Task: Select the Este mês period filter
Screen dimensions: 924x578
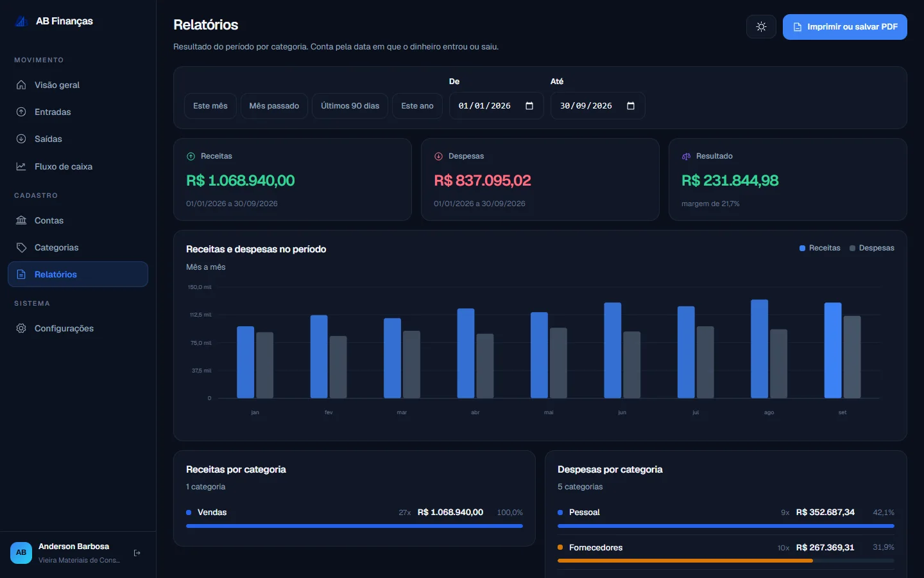Action: pyautogui.click(x=210, y=106)
